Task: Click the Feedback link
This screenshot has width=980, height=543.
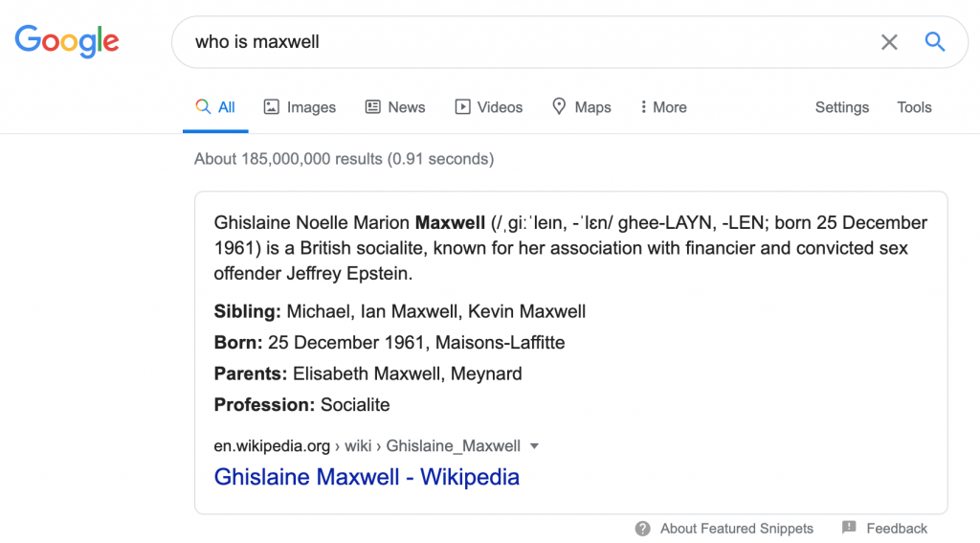Action: pyautogui.click(x=897, y=529)
